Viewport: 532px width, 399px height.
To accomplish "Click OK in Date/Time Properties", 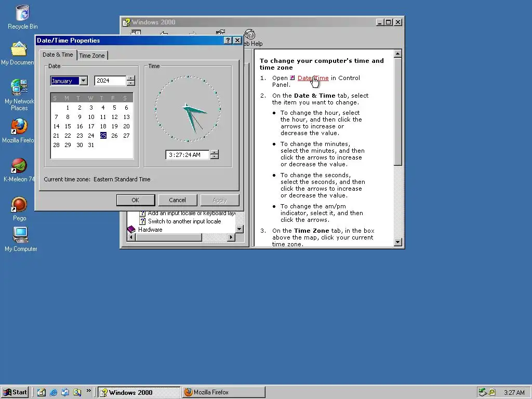I will (136, 200).
